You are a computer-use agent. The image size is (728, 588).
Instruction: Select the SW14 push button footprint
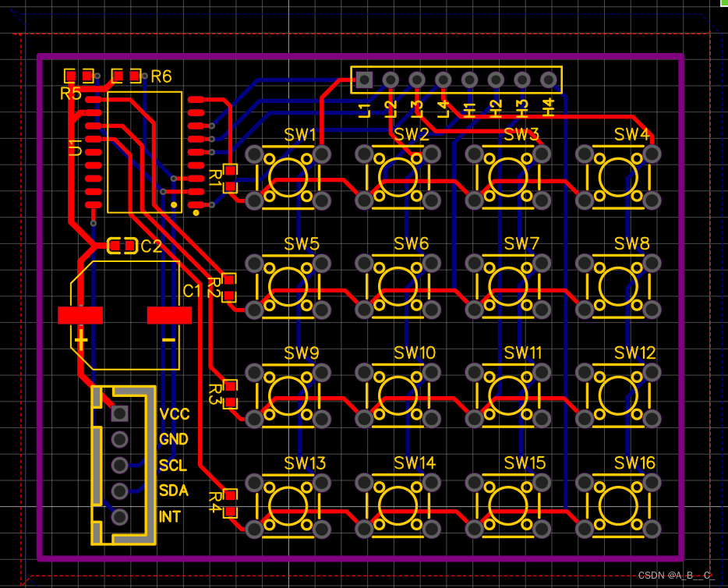pos(398,506)
